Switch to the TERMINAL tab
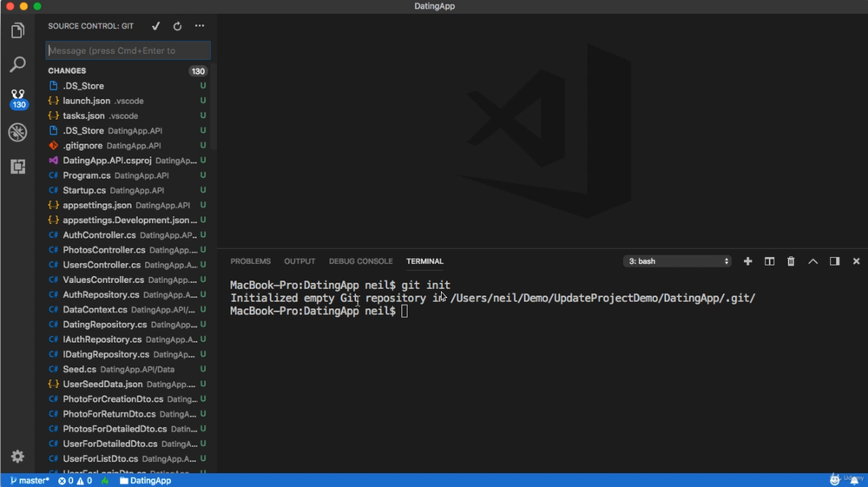This screenshot has width=868, height=487. (x=424, y=261)
